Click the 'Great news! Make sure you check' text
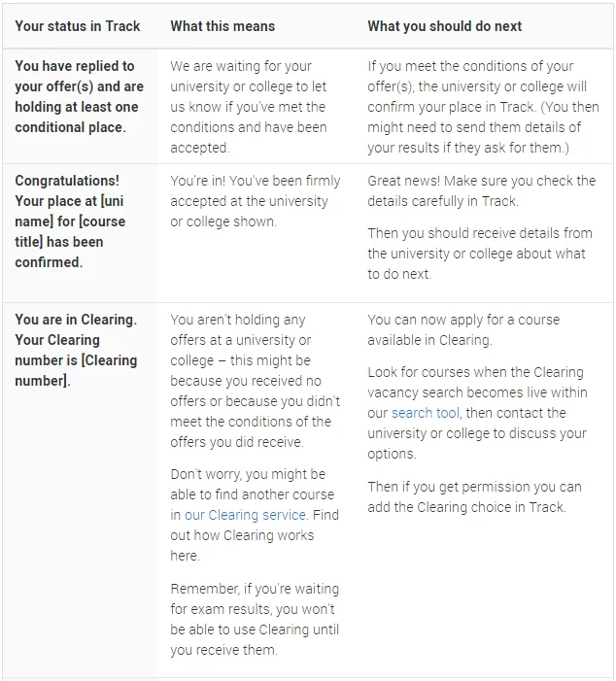This screenshot has width=616, height=681. coord(481,190)
